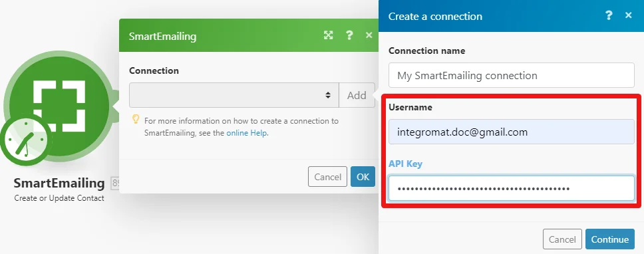Viewport: 644px width, 254px height.
Task: Close the green SmartEmailing dialog
Action: coord(369,35)
